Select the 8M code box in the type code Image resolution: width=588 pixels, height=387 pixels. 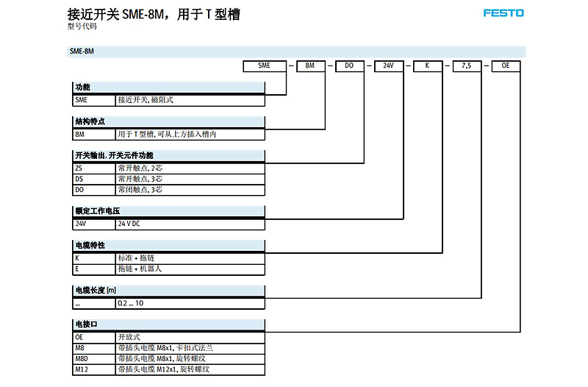(310, 65)
